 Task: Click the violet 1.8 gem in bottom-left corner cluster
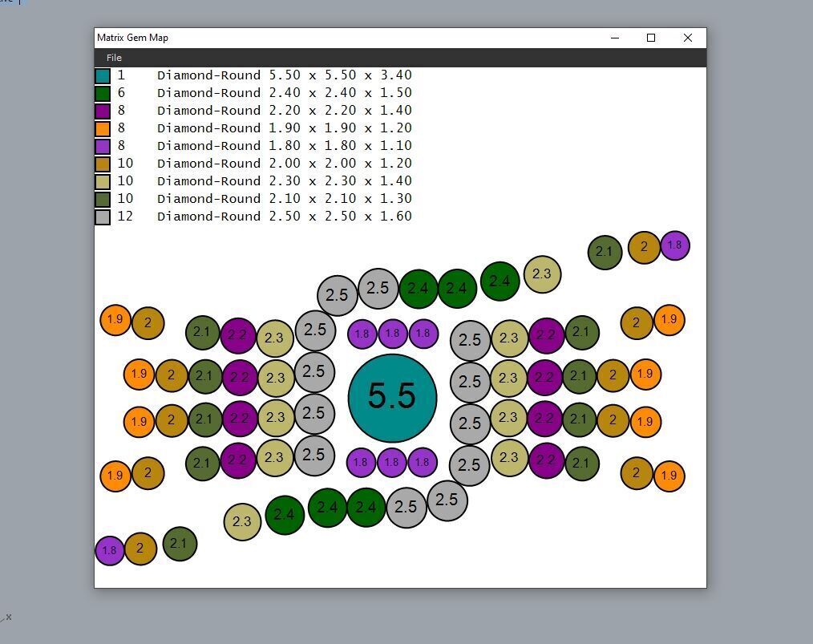pyautogui.click(x=109, y=551)
